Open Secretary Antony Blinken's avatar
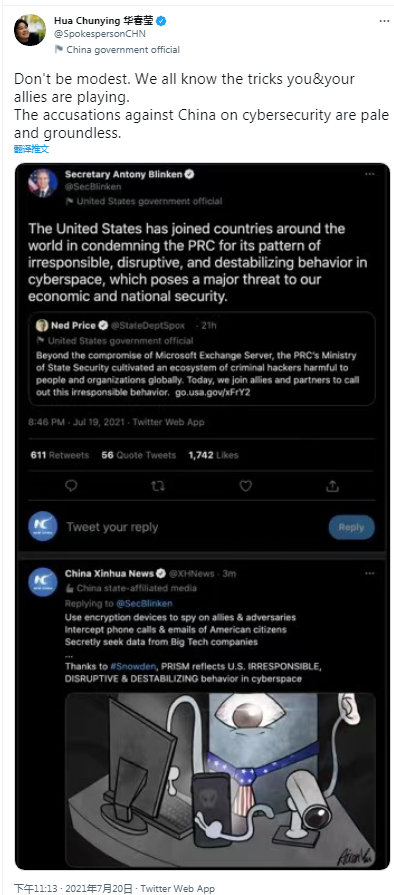Viewport: 394px width, 895px height. click(43, 183)
